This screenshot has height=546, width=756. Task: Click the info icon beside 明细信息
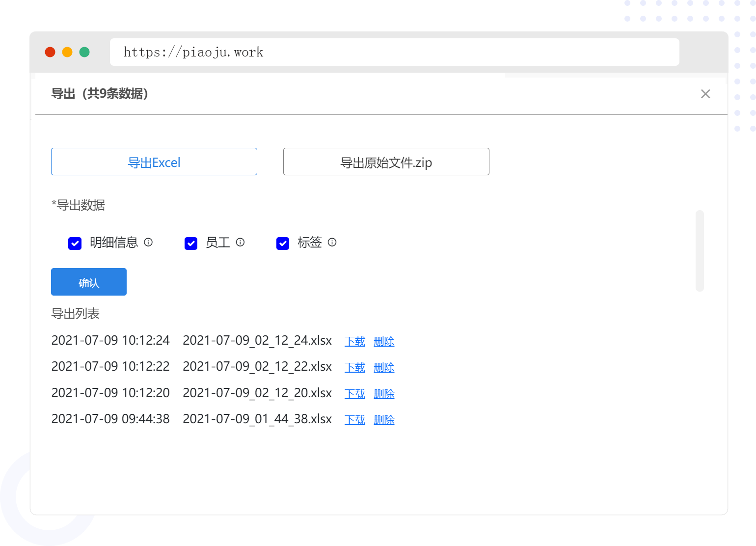tap(148, 242)
